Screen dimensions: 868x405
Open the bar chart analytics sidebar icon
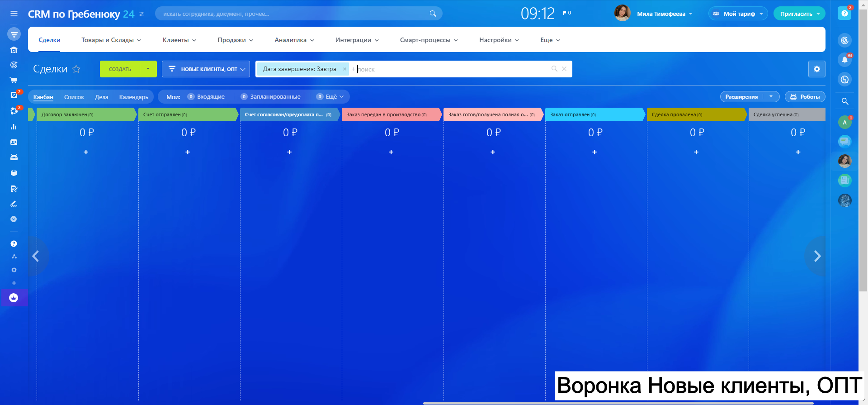(x=14, y=127)
